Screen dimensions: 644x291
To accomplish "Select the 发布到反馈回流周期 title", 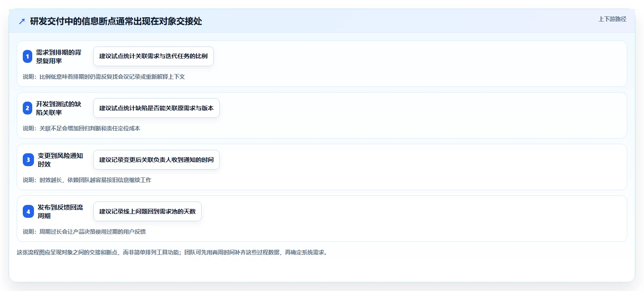I will pos(60,211).
